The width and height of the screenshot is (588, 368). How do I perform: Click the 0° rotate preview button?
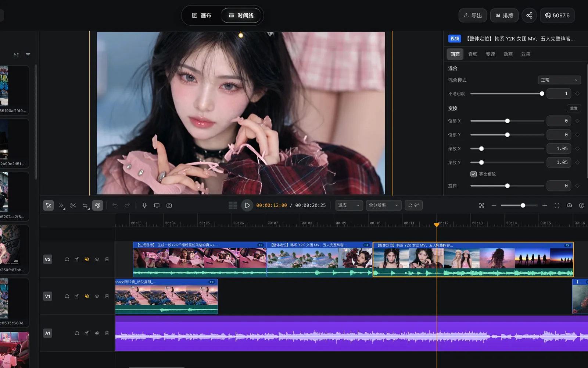[413, 205]
